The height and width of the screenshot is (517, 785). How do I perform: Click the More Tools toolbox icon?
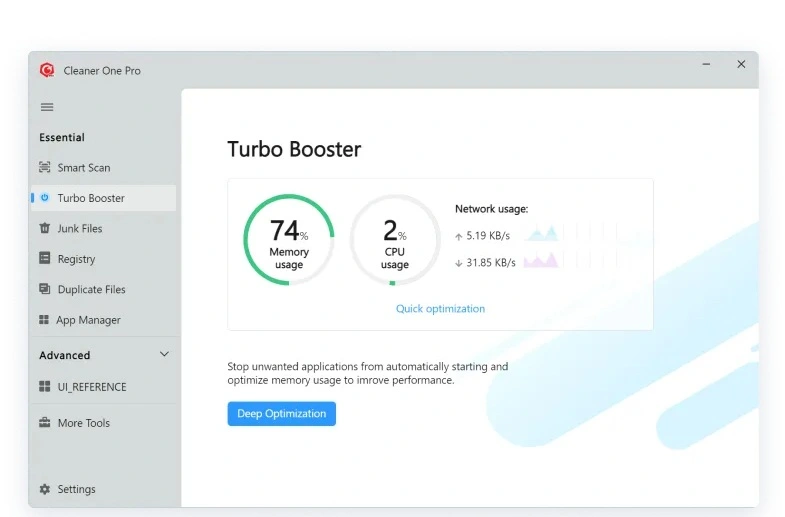point(45,422)
